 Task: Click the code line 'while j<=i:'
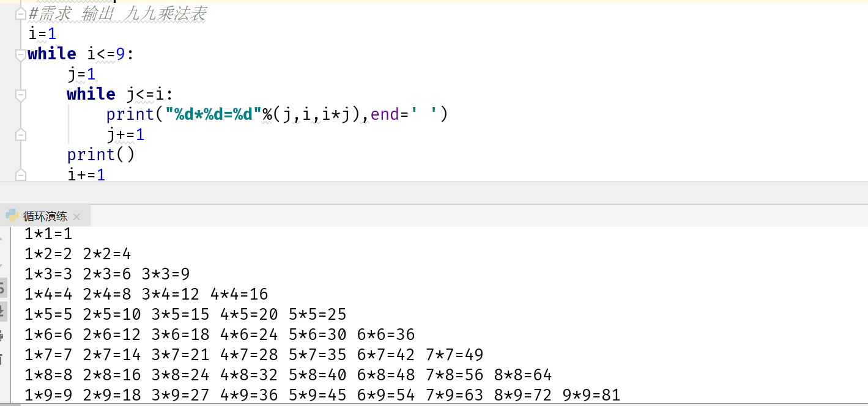121,94
